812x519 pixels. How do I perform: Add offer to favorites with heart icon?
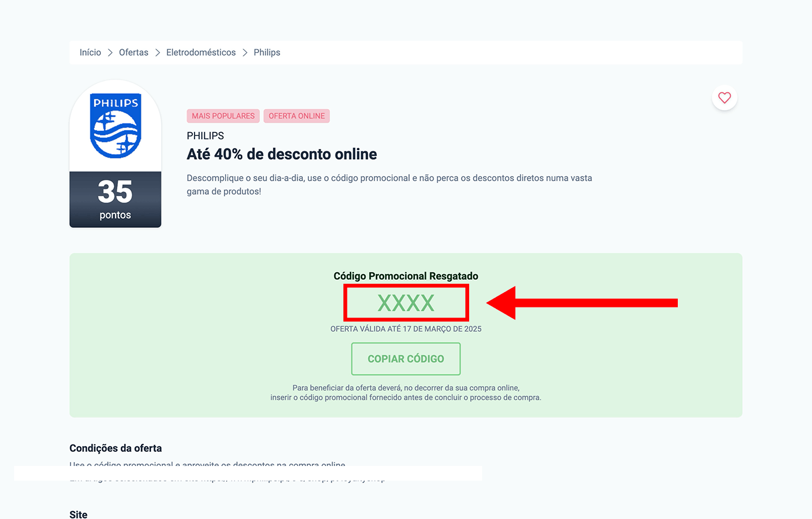725,98
